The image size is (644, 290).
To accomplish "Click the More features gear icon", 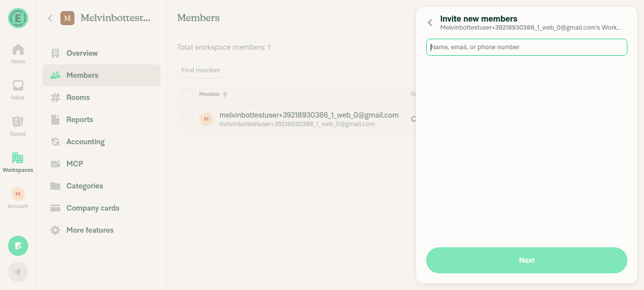I will pyautogui.click(x=55, y=230).
